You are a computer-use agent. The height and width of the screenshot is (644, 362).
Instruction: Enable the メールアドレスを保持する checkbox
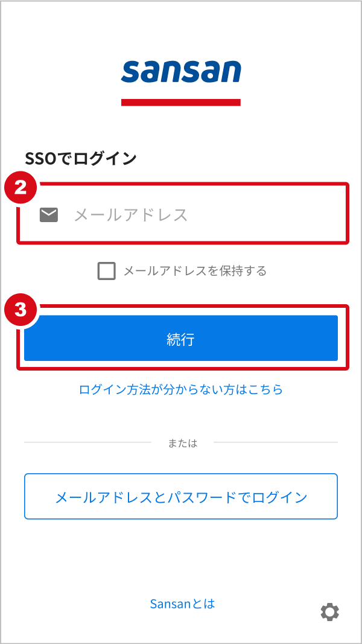[x=106, y=271]
